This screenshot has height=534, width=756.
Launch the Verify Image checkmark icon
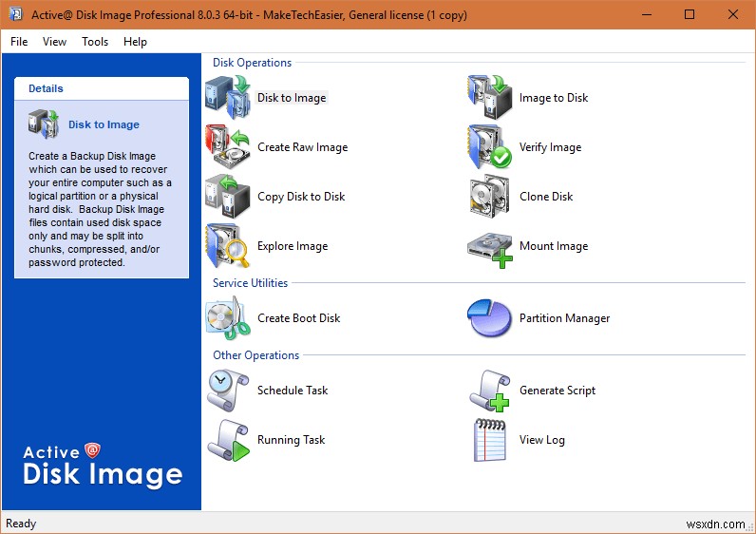click(x=490, y=147)
